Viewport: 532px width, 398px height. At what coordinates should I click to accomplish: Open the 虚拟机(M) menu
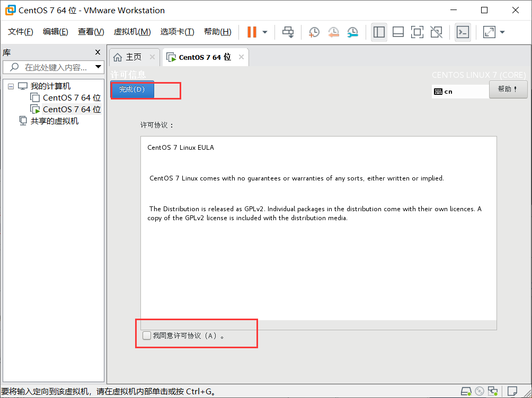click(132, 32)
